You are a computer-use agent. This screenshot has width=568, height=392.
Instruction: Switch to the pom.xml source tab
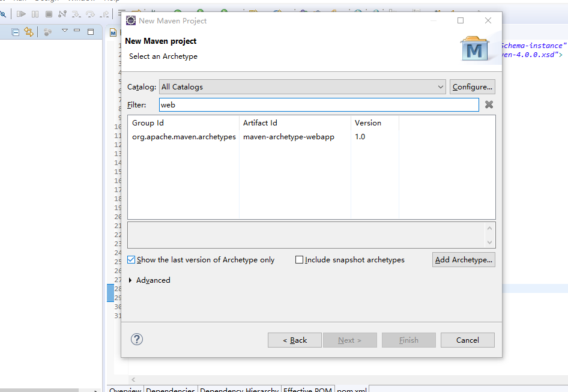[352, 390]
